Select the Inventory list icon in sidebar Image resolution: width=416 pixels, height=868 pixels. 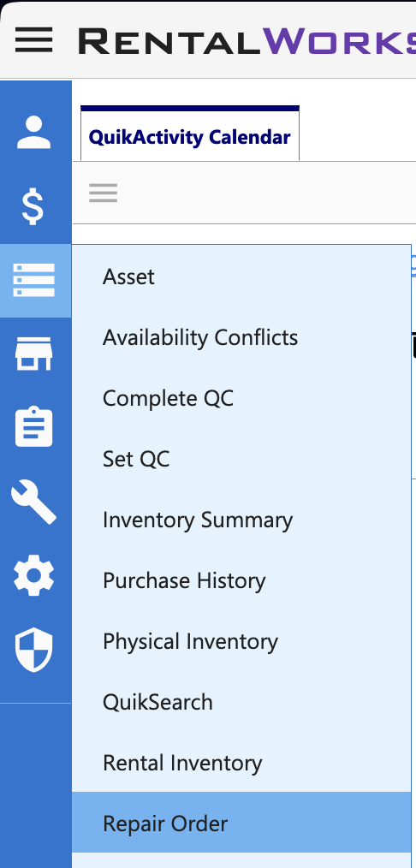click(34, 280)
